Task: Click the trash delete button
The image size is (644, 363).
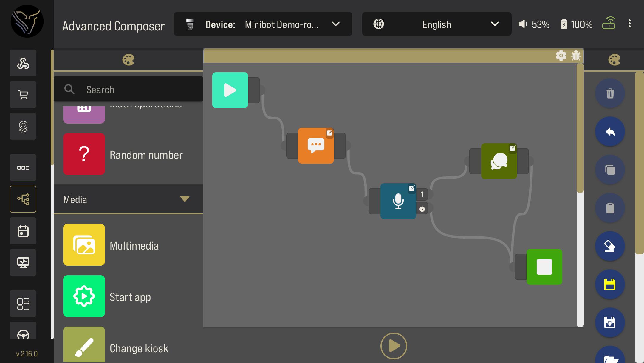Action: [610, 93]
